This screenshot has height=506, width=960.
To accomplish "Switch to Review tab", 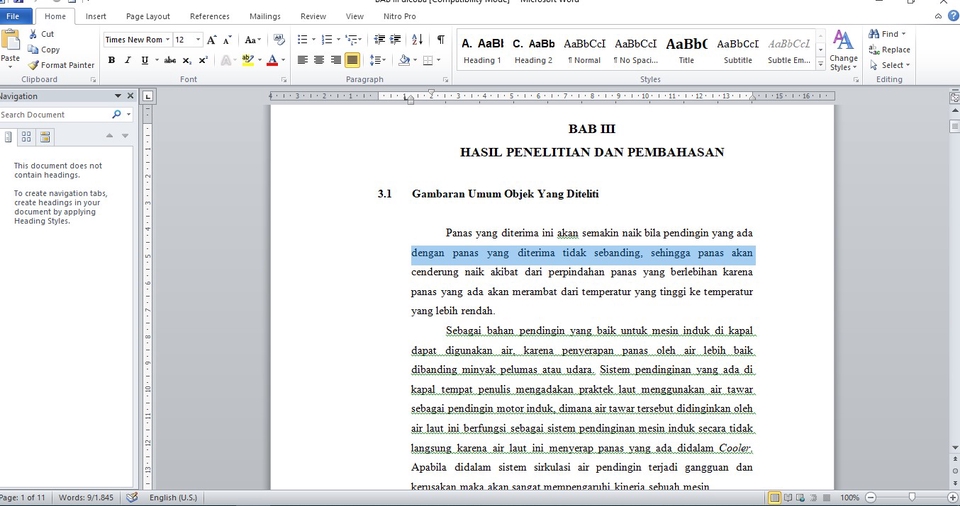I will point(313,17).
